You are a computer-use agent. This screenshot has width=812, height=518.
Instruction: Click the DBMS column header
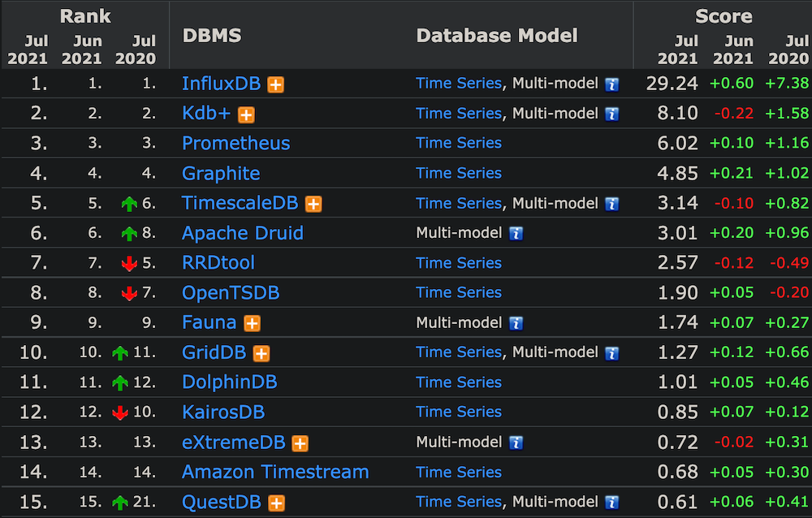[212, 36]
